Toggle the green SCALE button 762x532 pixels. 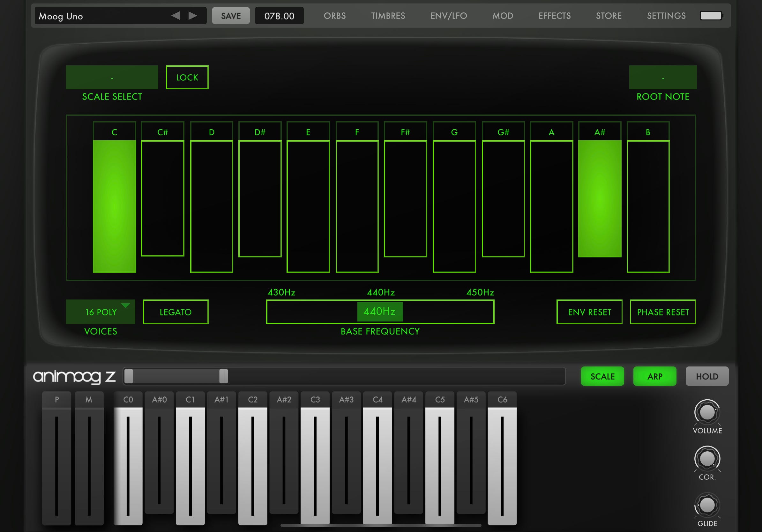[602, 376]
